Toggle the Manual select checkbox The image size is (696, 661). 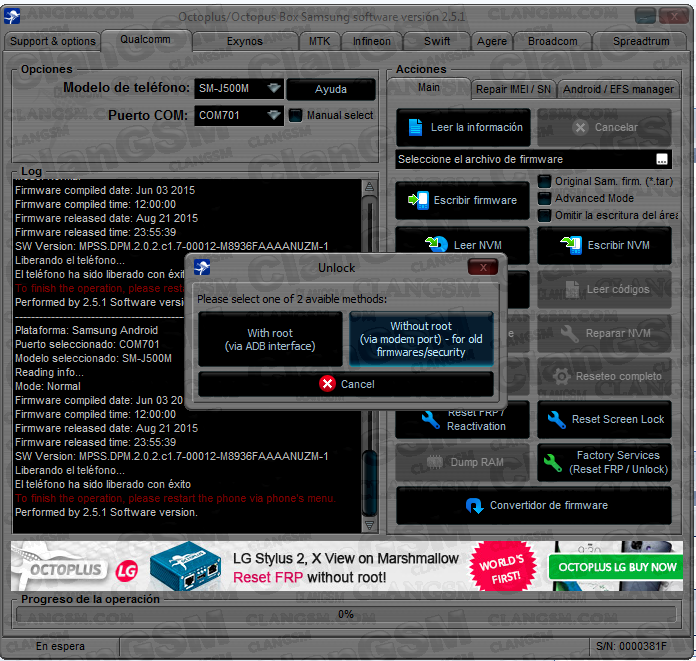coord(295,115)
